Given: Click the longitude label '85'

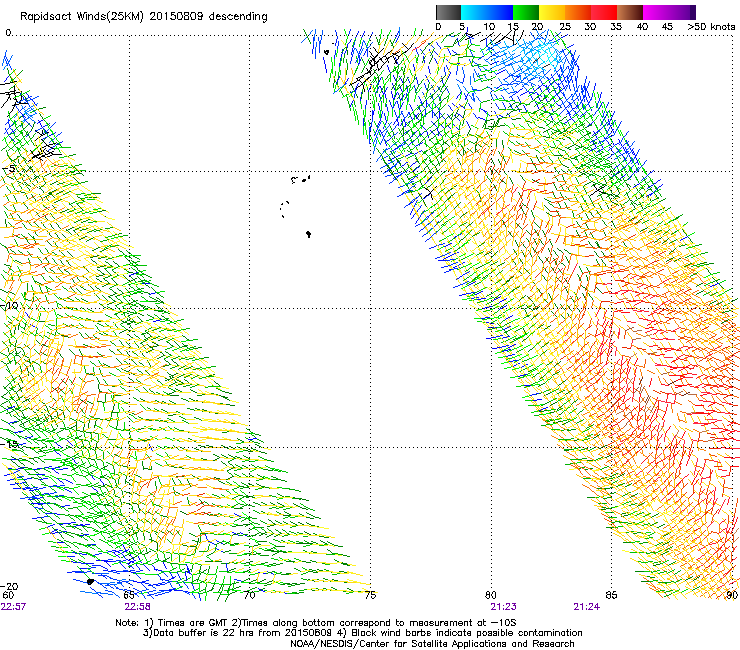Looking at the screenshot, I should tap(611, 595).
